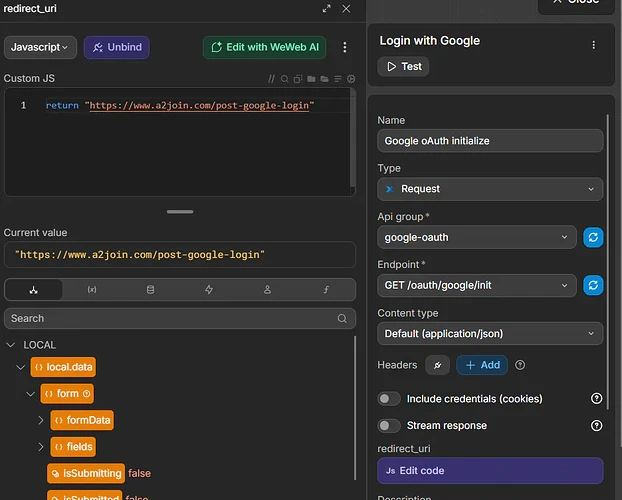
Task: Toggle Include credentials (cookies) switch
Action: click(x=389, y=398)
